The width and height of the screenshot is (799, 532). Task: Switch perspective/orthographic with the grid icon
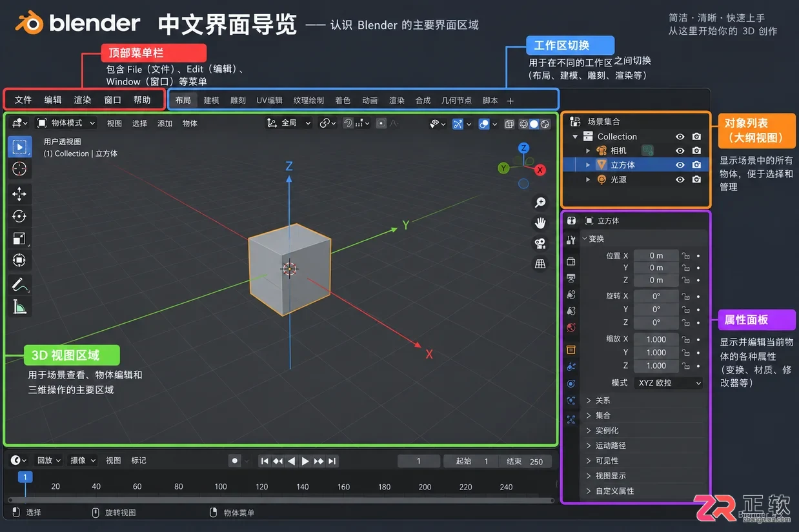pyautogui.click(x=540, y=264)
